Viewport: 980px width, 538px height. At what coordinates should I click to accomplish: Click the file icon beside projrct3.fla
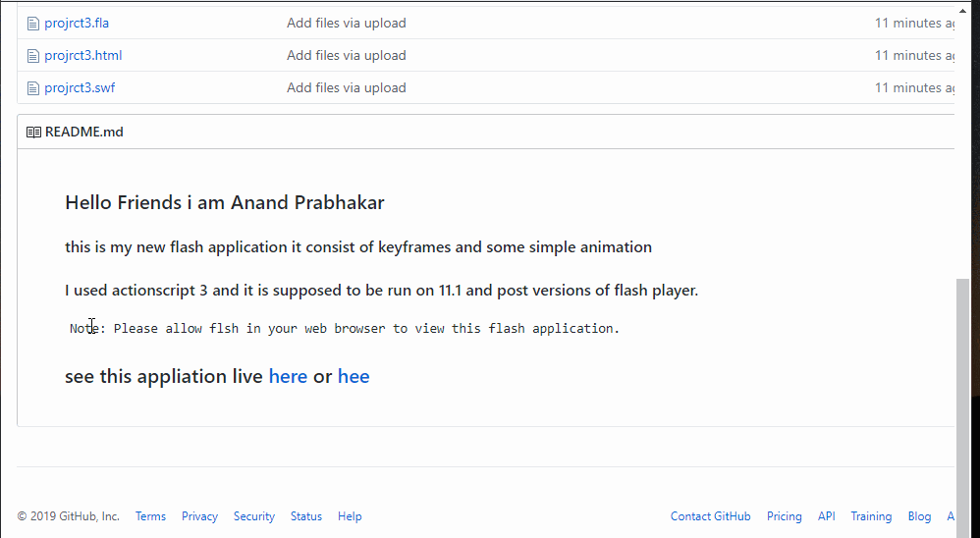tap(32, 23)
